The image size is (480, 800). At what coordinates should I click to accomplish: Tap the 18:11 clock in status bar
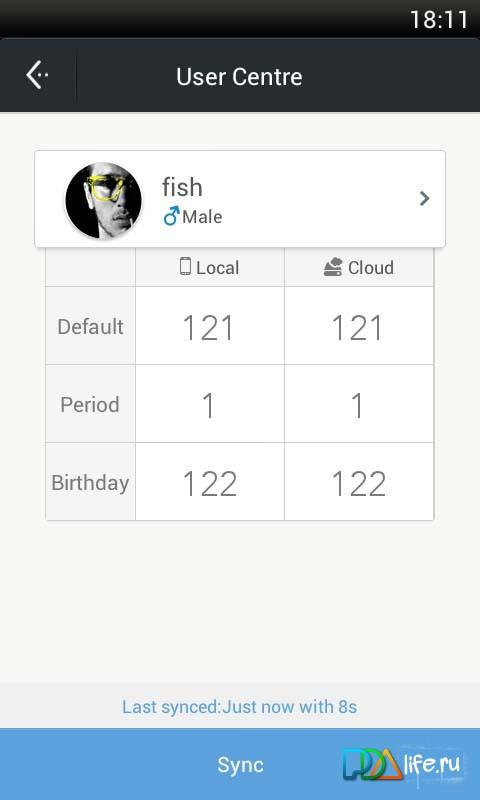coord(439,20)
